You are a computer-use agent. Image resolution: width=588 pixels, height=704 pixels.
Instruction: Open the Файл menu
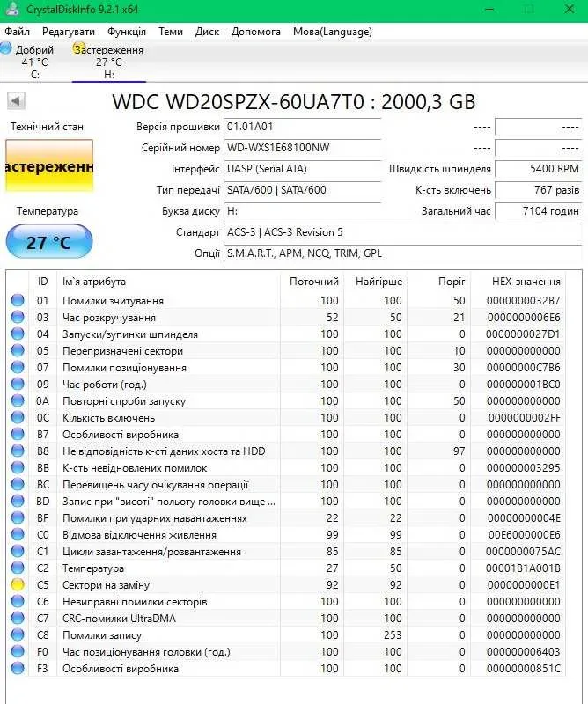click(x=17, y=32)
